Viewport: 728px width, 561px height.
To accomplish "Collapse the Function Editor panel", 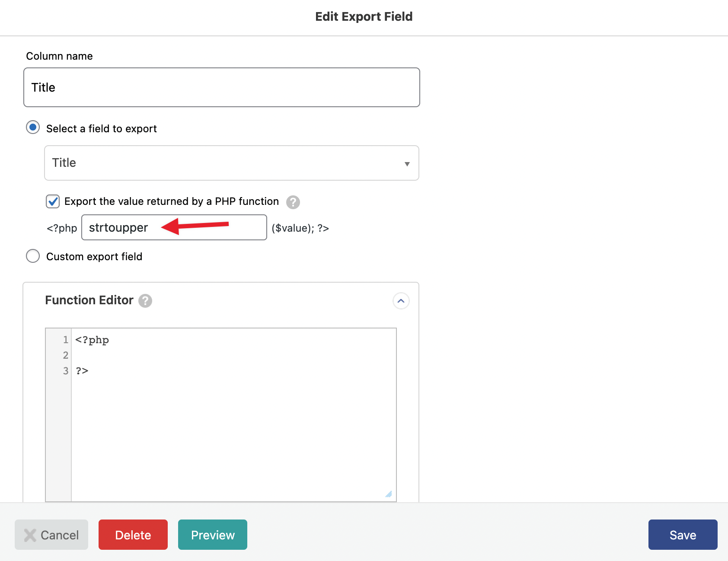I will pos(401,301).
